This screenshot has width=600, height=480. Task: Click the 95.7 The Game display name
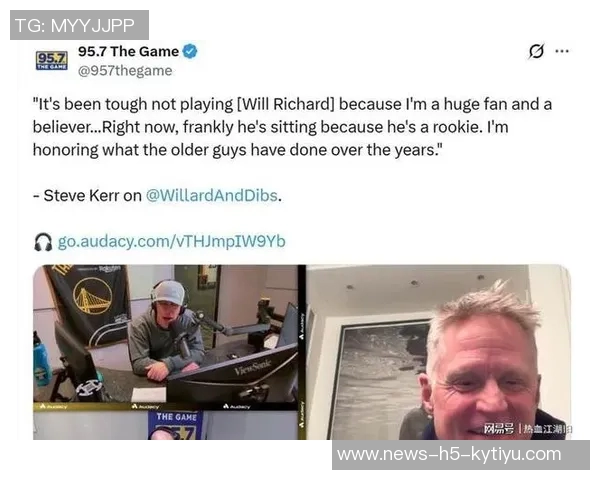(x=128, y=51)
